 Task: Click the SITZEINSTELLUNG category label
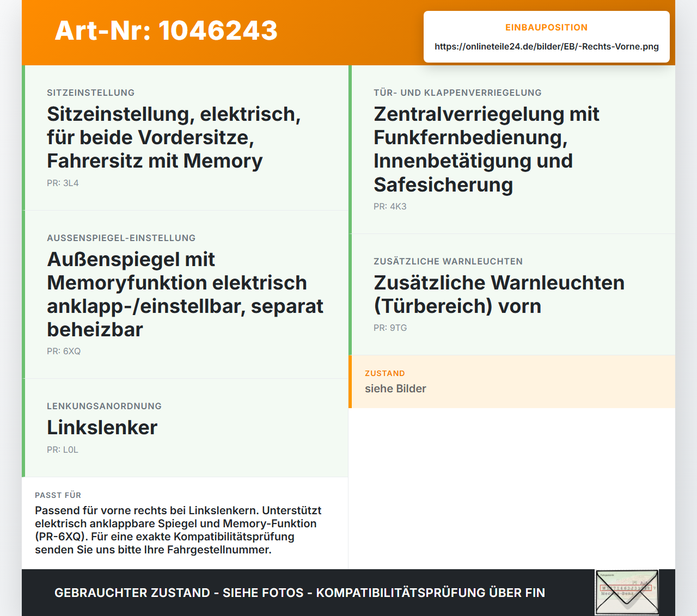coord(91,93)
